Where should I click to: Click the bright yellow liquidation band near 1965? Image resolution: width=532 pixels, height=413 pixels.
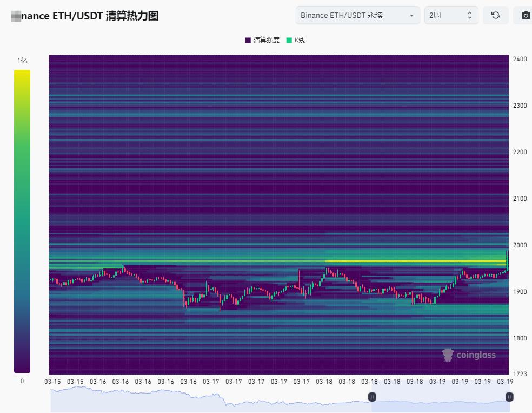pos(416,261)
